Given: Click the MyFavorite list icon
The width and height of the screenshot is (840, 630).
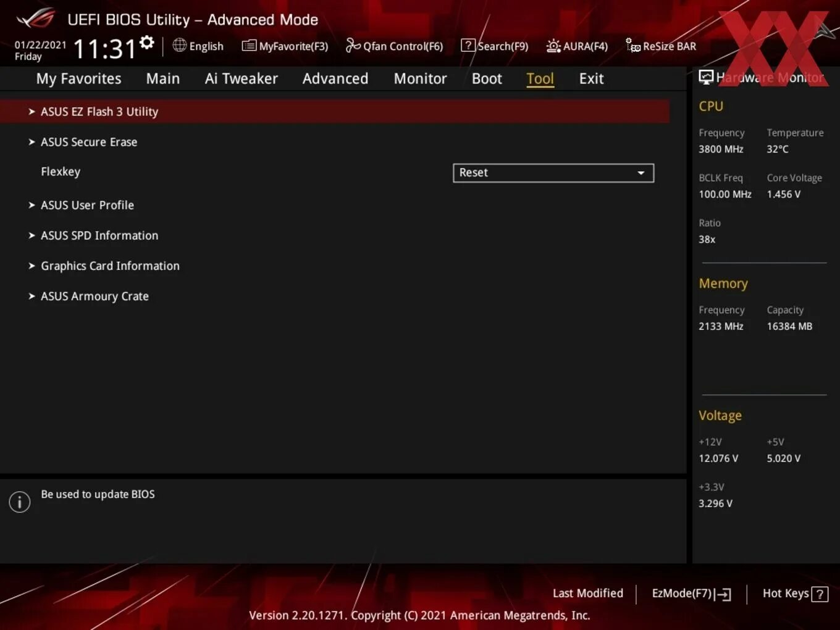Looking at the screenshot, I should tap(249, 46).
